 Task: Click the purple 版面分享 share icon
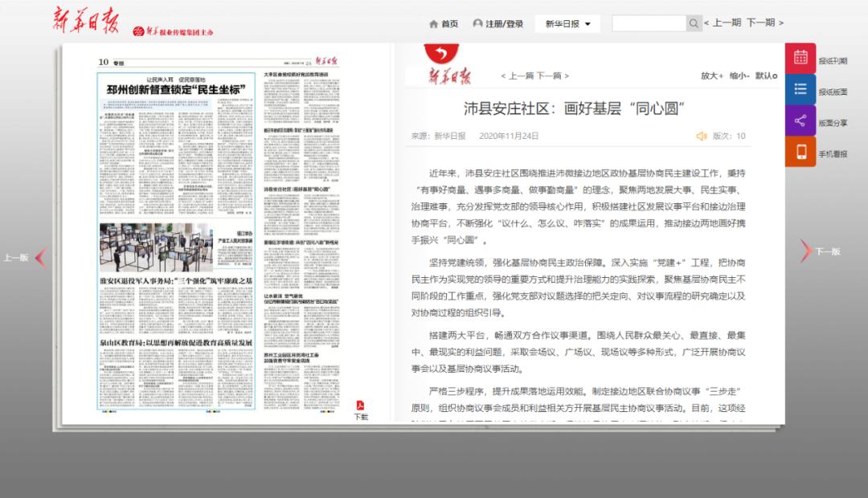point(800,120)
